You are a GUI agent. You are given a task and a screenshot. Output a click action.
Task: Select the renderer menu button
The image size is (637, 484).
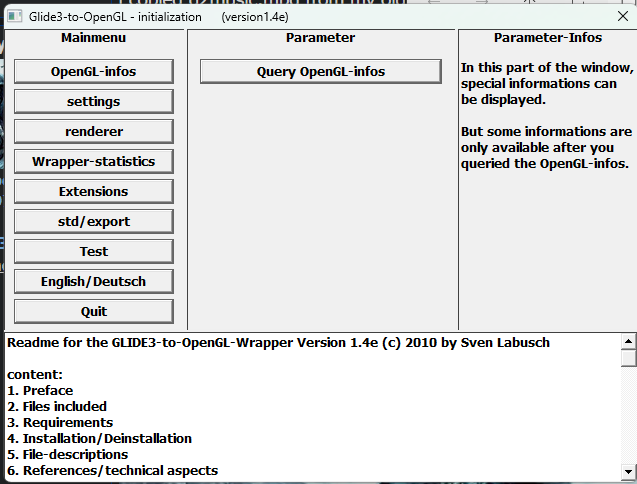click(94, 132)
